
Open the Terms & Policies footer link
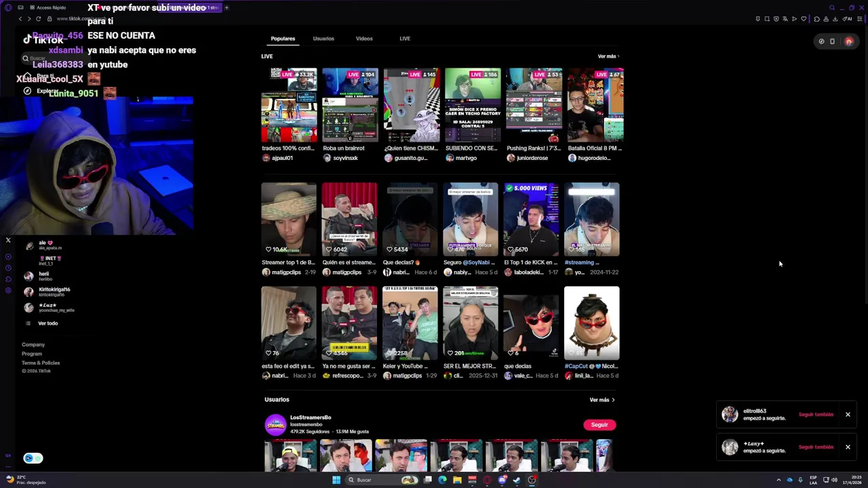[x=41, y=363]
